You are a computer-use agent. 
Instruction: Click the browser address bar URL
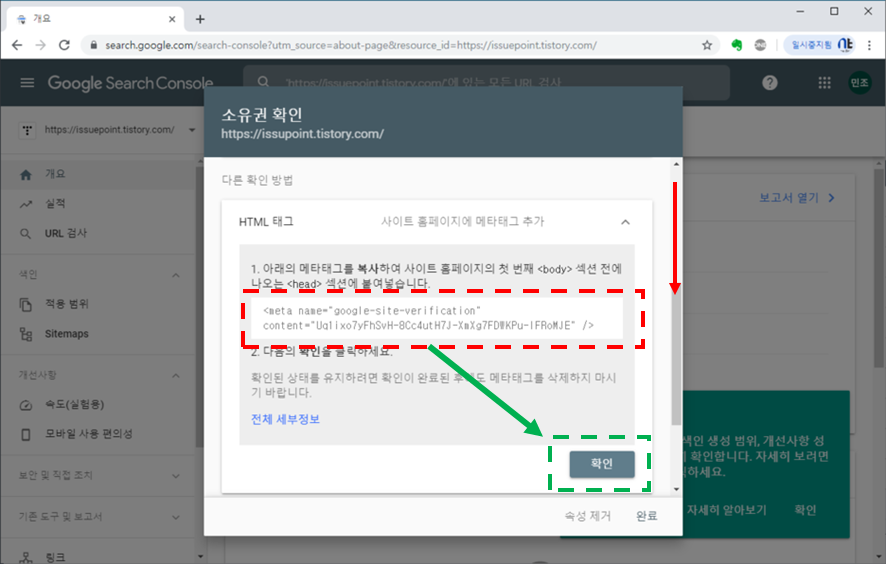pyautogui.click(x=350, y=45)
